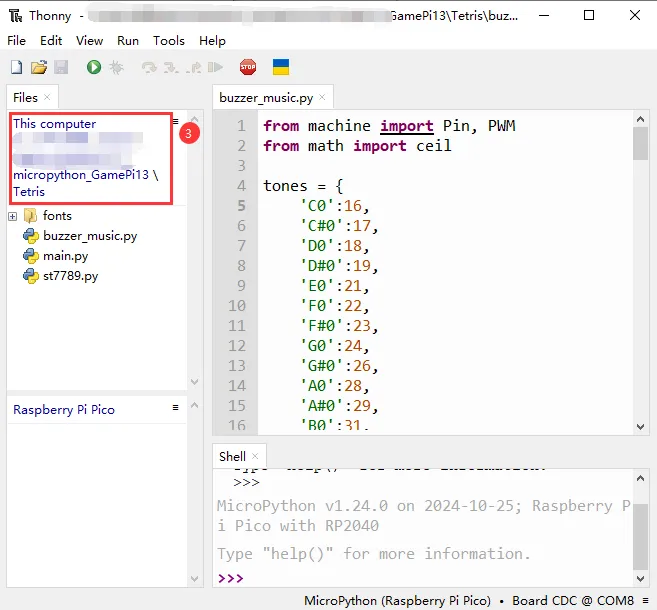Open the Run menu

(128, 41)
